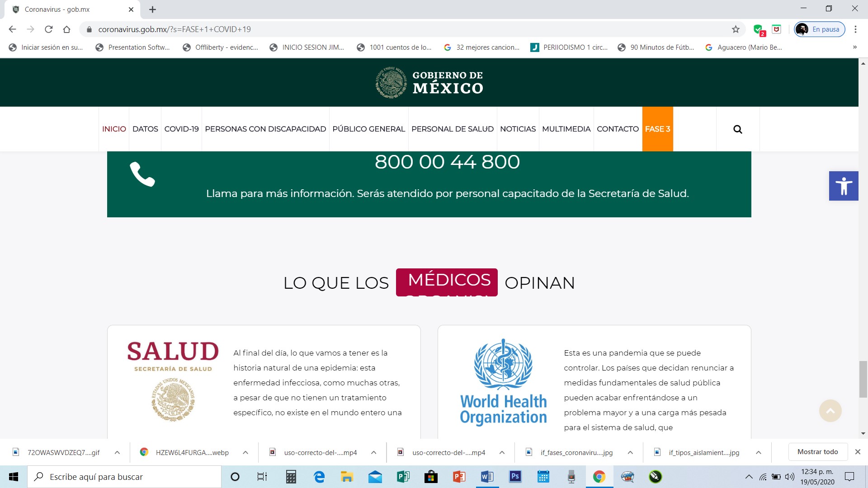Click the Gobierno de México logo
This screenshot has height=488, width=868.
pos(429,82)
